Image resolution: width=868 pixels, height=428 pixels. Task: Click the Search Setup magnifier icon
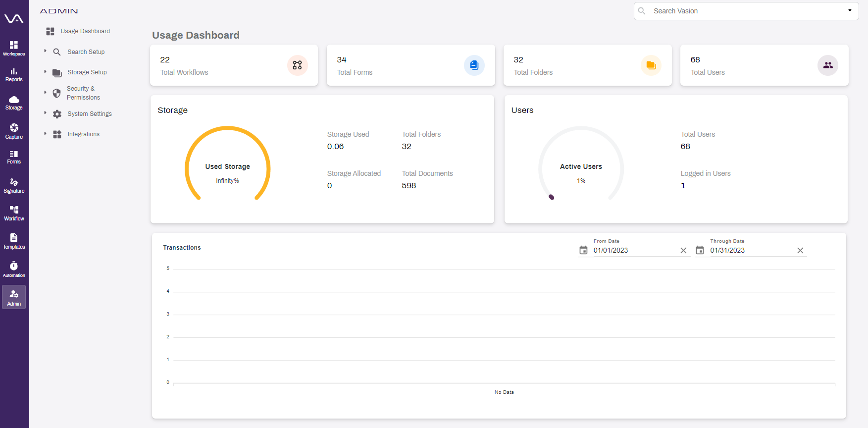click(57, 52)
